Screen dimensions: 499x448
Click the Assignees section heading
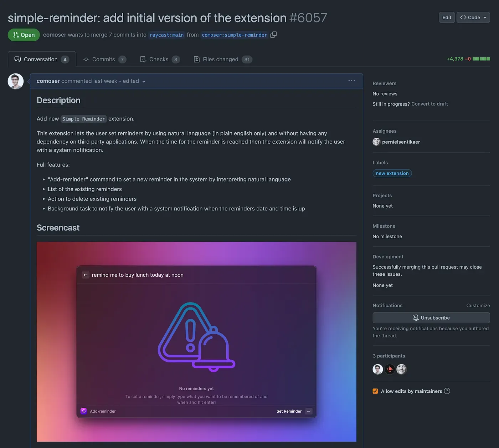coord(385,131)
